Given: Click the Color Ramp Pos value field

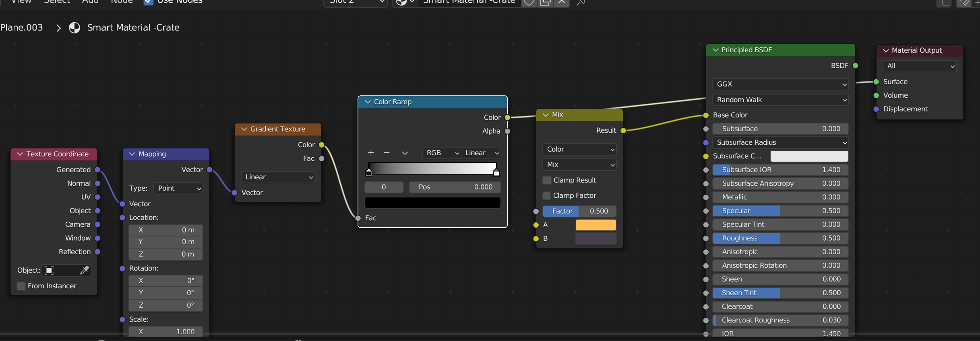Looking at the screenshot, I should (x=455, y=187).
